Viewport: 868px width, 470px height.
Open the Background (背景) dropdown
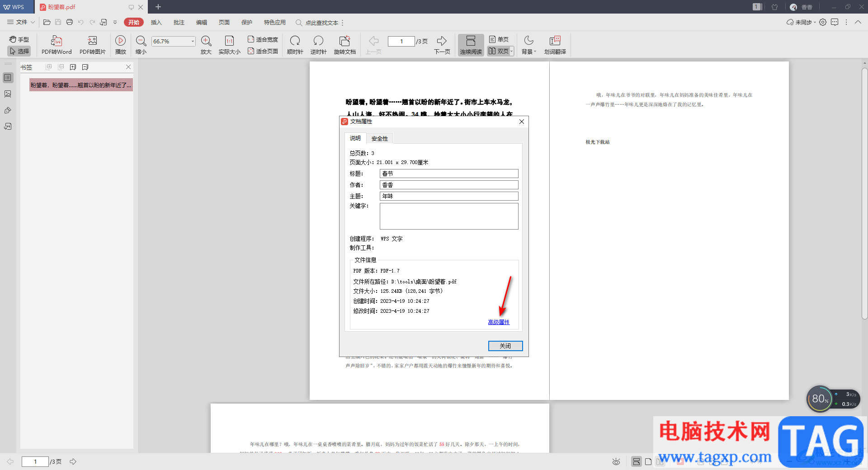click(x=529, y=45)
